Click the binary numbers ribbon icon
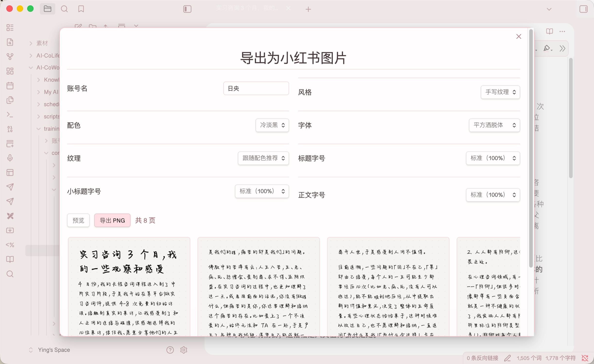This screenshot has height=364, width=594. coord(10,129)
